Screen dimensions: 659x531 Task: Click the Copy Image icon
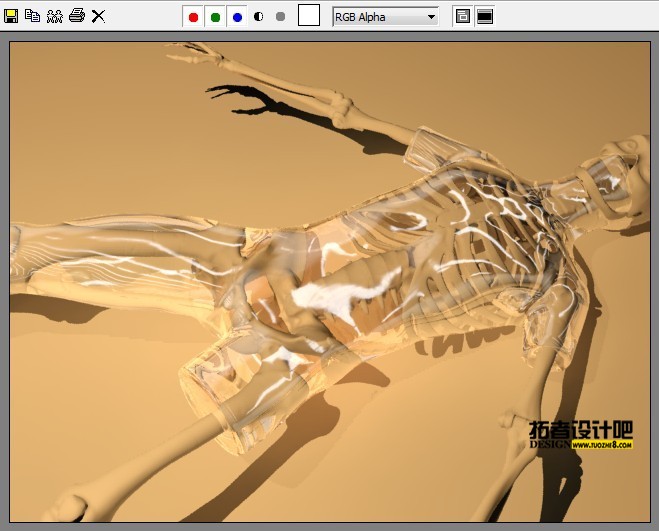pyautogui.click(x=32, y=16)
